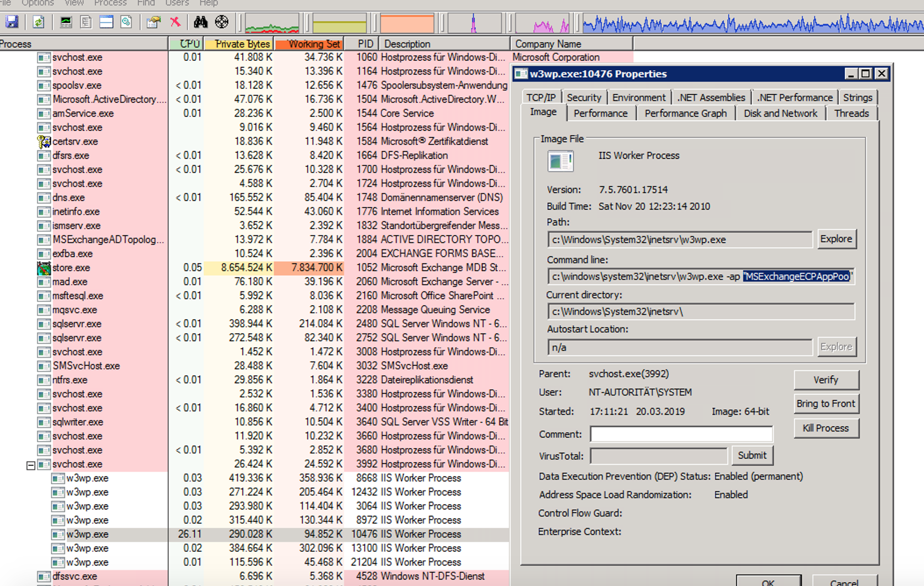The width and height of the screenshot is (924, 586).
Task: Click the mad.exe process icon
Action: point(44,282)
